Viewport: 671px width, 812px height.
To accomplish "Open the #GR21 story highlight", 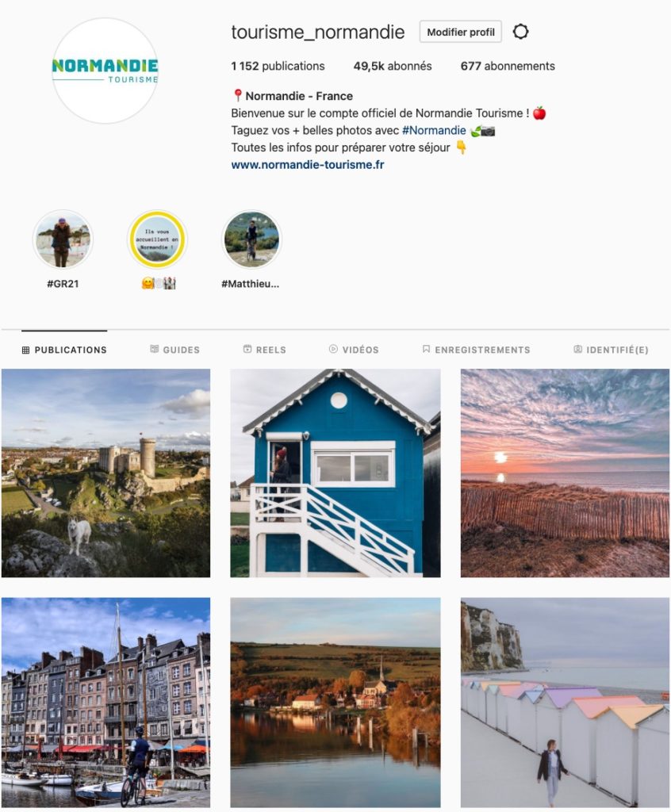I will [x=63, y=239].
